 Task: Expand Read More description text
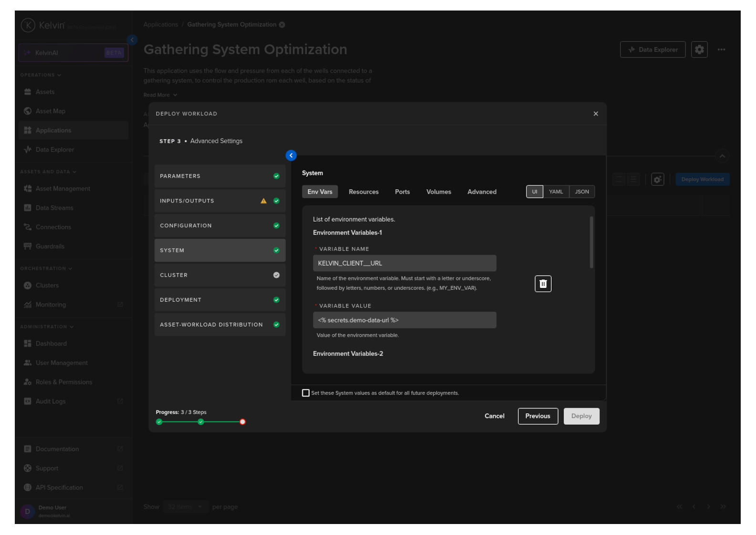160,95
